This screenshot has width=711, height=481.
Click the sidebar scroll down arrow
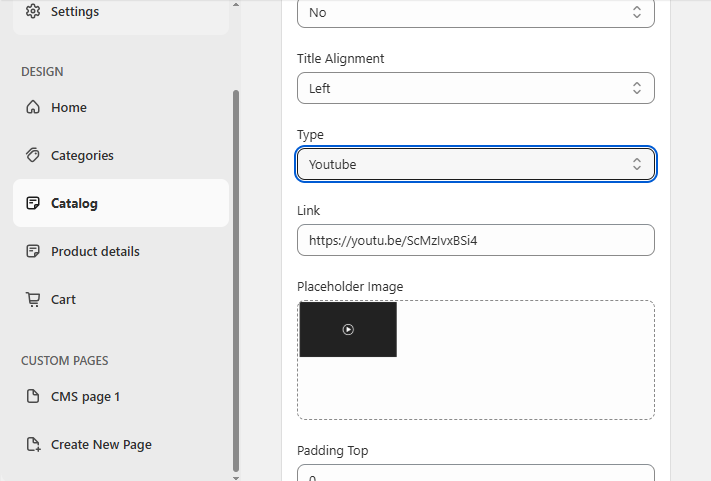tap(236, 477)
